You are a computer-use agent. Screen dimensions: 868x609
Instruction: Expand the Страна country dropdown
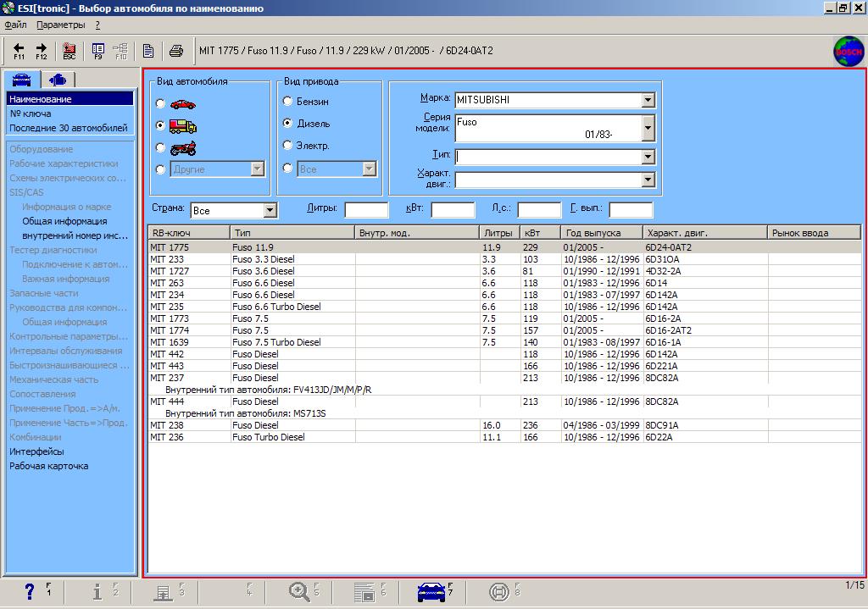[x=270, y=210]
